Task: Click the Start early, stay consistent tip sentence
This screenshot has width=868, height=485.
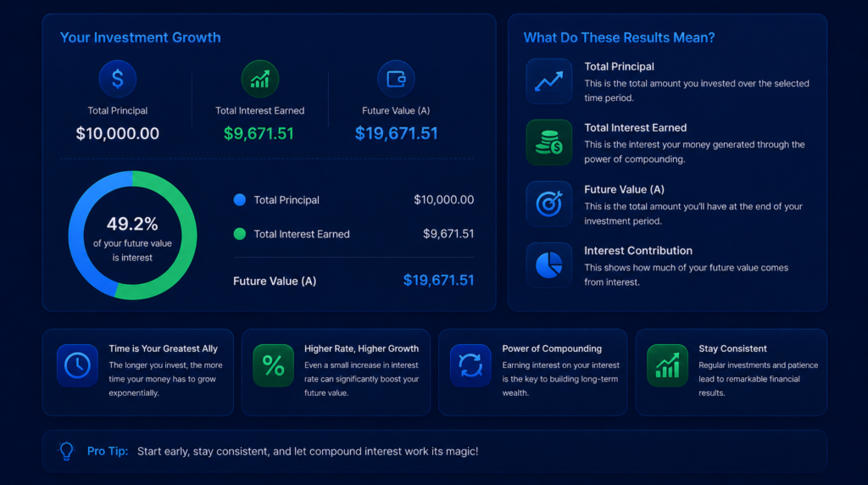Action: (308, 451)
